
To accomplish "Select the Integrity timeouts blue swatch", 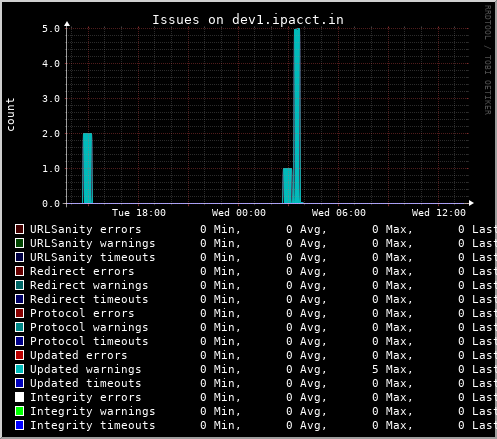I will click(19, 425).
